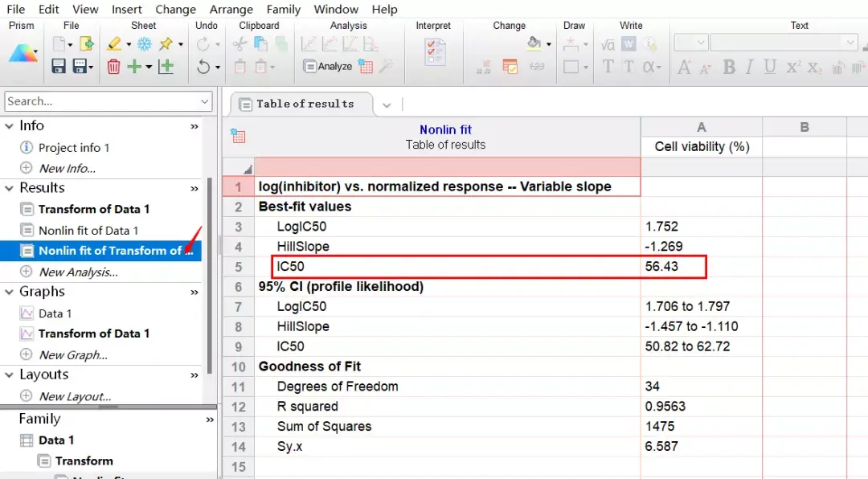Create a new project file
Viewport: 868px width, 479px height.
tap(59, 43)
